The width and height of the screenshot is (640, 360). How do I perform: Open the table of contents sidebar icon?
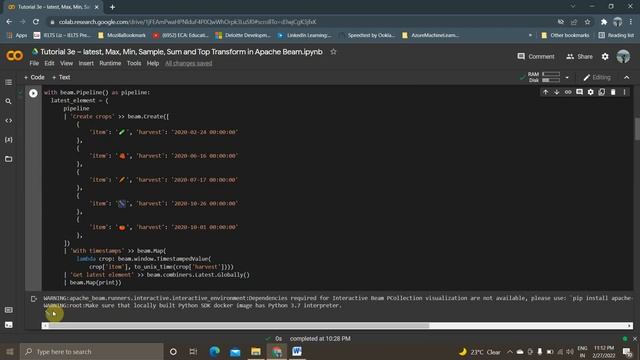point(9,82)
